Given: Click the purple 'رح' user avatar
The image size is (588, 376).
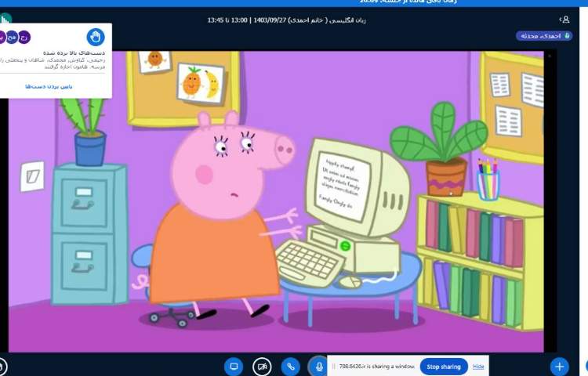Looking at the screenshot, I should [24, 37].
